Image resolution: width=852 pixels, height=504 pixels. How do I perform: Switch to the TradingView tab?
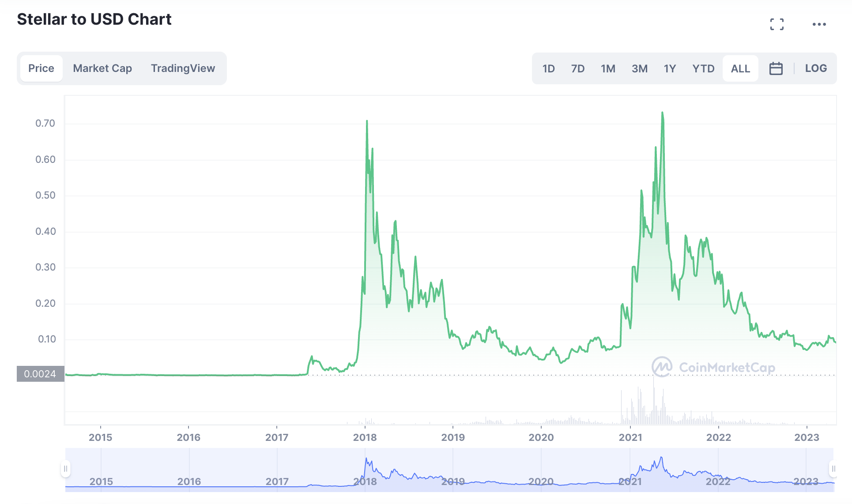click(x=183, y=68)
